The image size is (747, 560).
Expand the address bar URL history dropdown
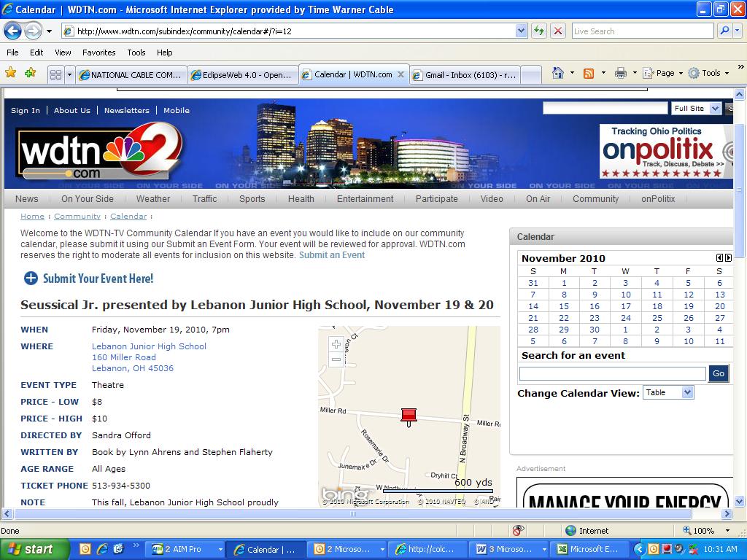coord(521,31)
